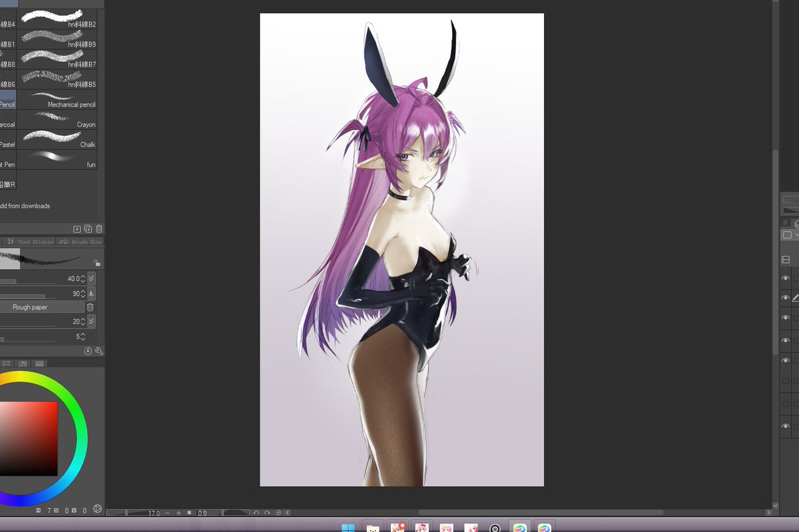Screen dimensions: 799x532
Task: Select the hn斜線B7 brush
Action: pos(57,59)
